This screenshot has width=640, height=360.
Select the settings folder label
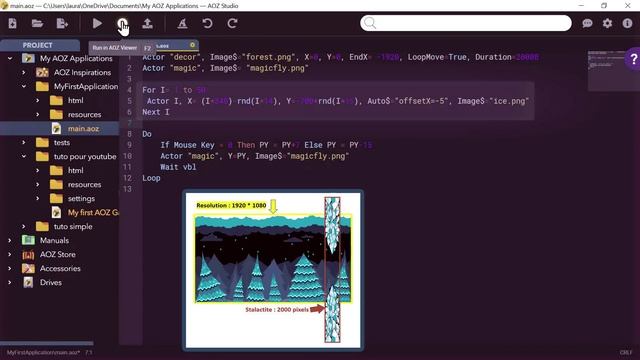(x=81, y=198)
